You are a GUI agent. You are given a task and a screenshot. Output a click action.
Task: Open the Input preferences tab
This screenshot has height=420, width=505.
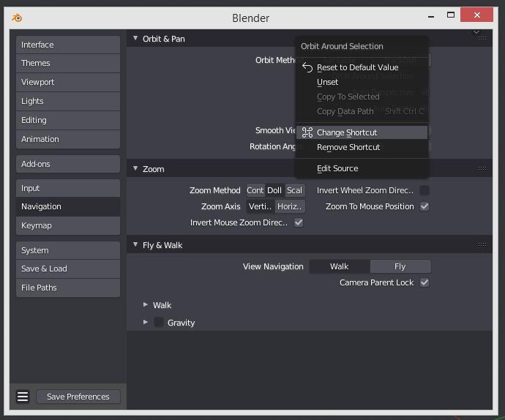[x=68, y=188]
